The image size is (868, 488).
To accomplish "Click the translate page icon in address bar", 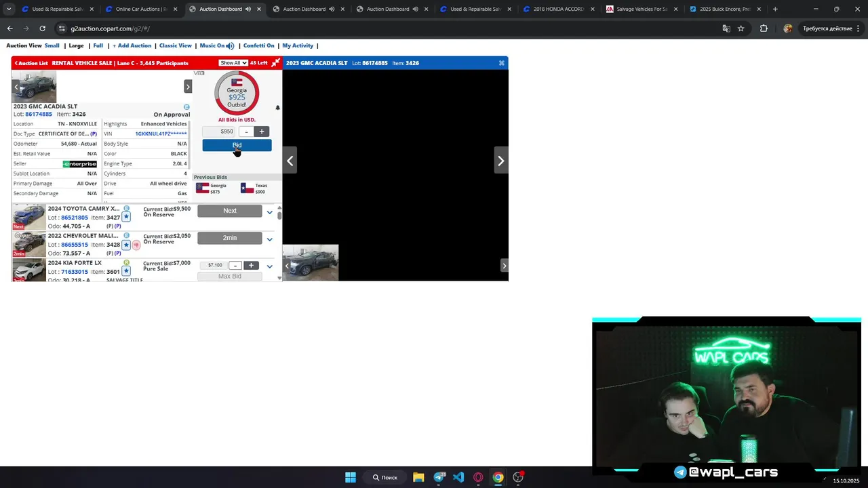I will (x=726, y=28).
